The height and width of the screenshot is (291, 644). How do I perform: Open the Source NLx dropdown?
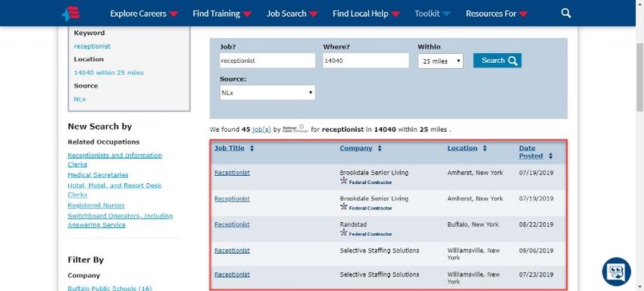click(267, 92)
